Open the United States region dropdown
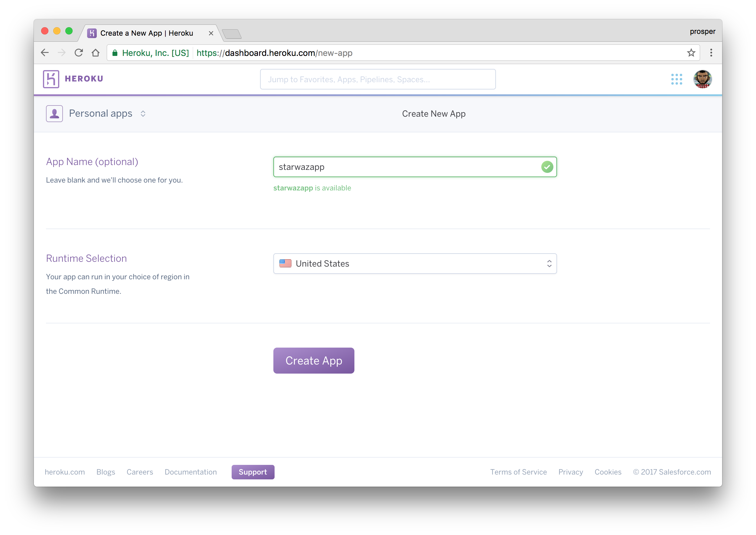 click(x=415, y=264)
